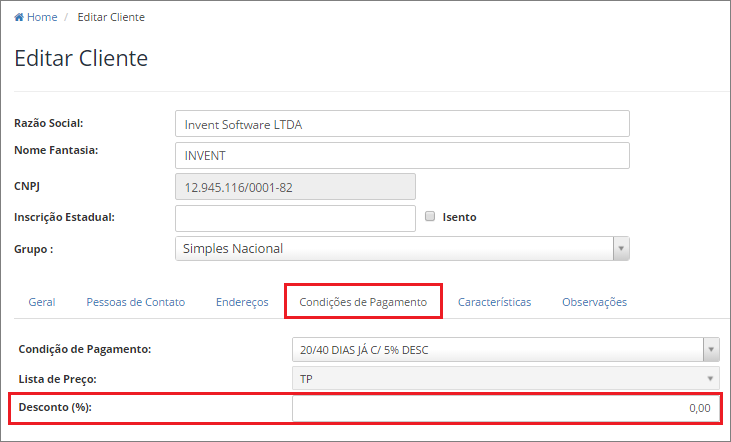This screenshot has width=731, height=442.
Task: Click the Razão Social label
Action: (48, 123)
